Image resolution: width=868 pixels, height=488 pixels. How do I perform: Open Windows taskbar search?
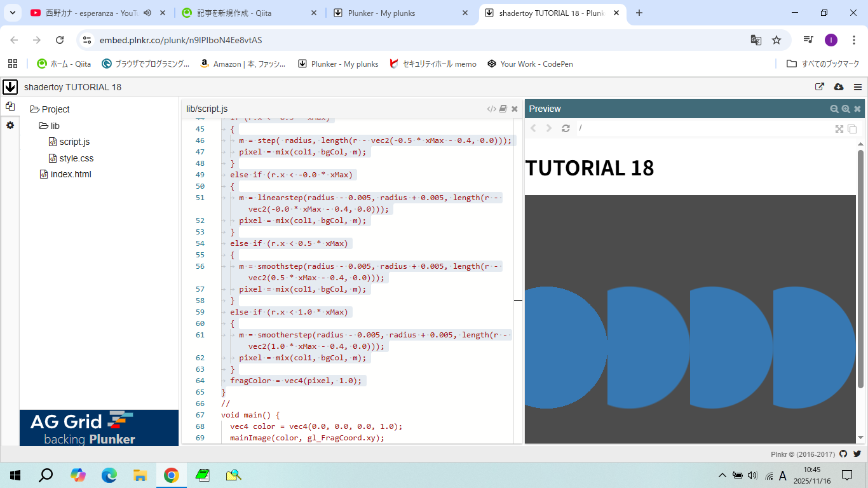(x=46, y=475)
